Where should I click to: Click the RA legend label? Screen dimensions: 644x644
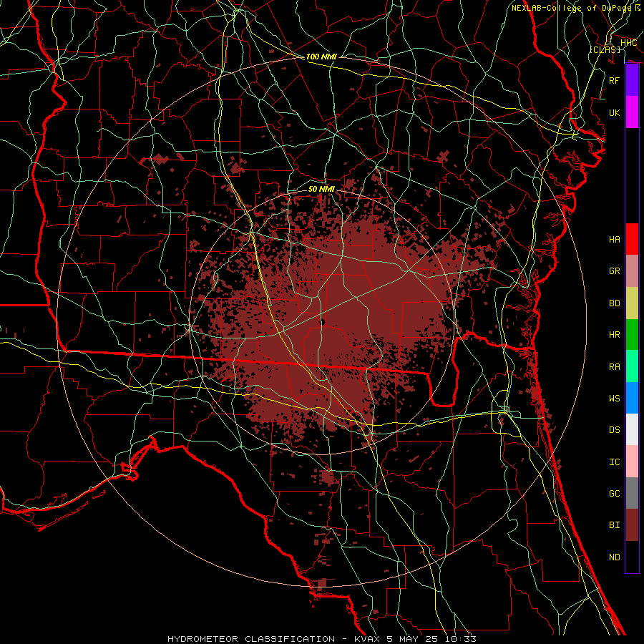pos(615,367)
